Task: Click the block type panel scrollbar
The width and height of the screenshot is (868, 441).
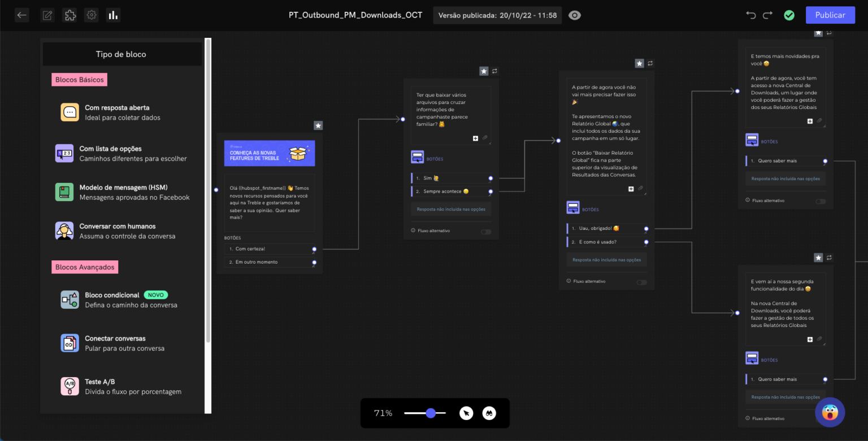Action: click(208, 192)
